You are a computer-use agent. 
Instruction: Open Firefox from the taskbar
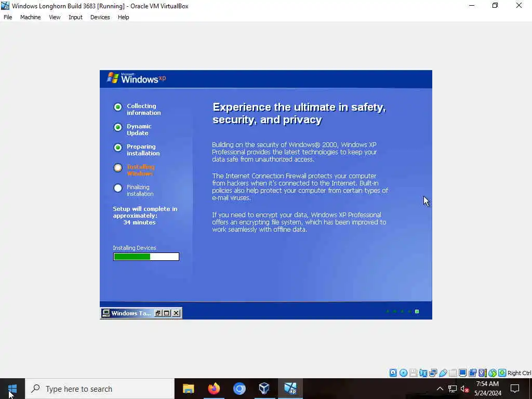214,389
